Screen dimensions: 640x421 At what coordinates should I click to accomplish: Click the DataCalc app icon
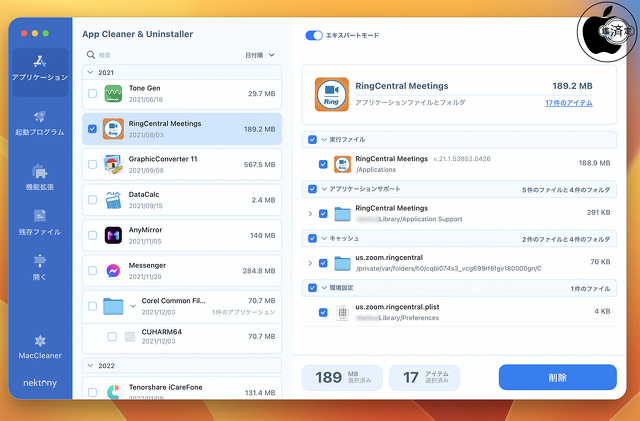[x=113, y=200]
